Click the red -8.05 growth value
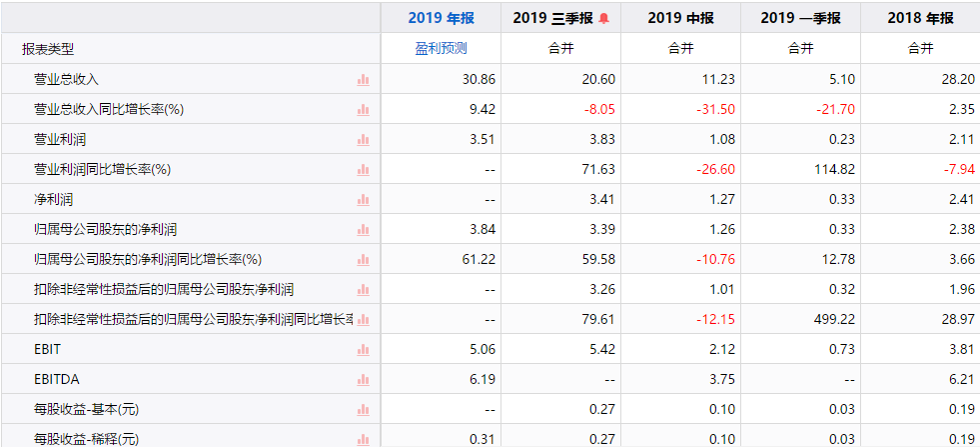Image resolution: width=980 pixels, height=447 pixels. pyautogui.click(x=599, y=110)
